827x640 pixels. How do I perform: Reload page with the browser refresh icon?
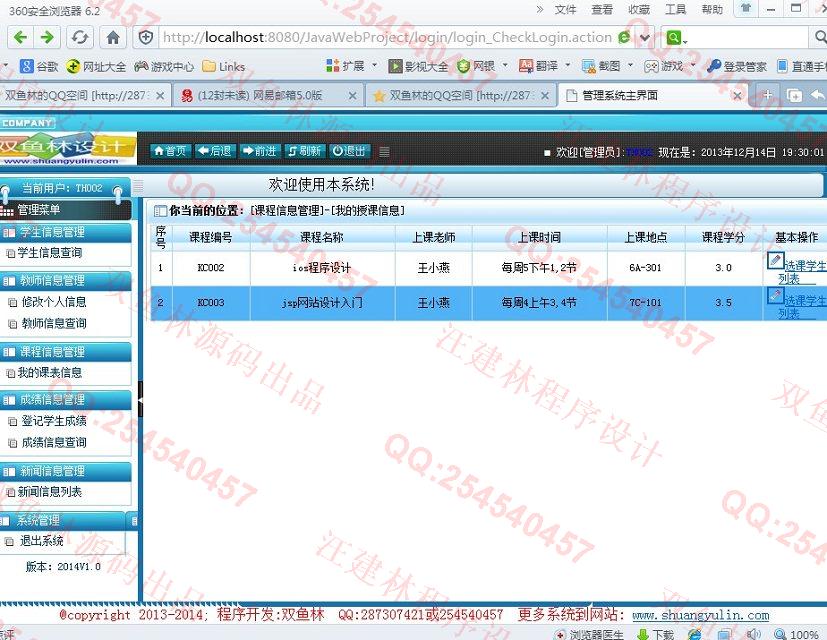click(80, 37)
